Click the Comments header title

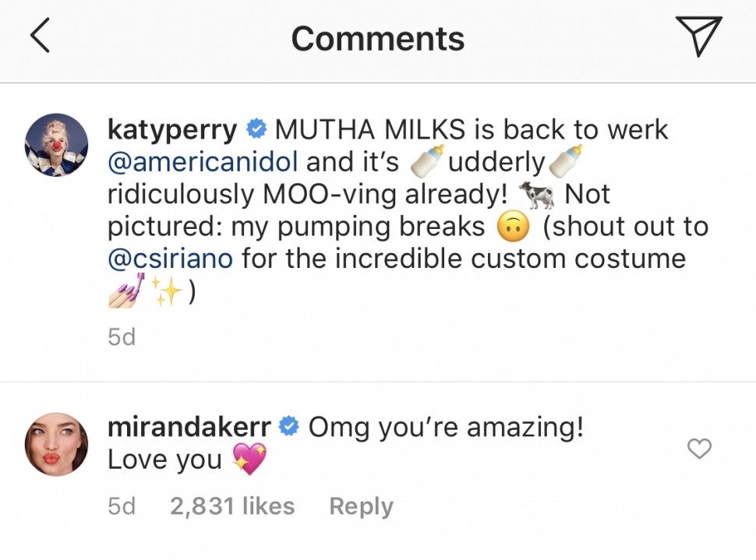(378, 38)
